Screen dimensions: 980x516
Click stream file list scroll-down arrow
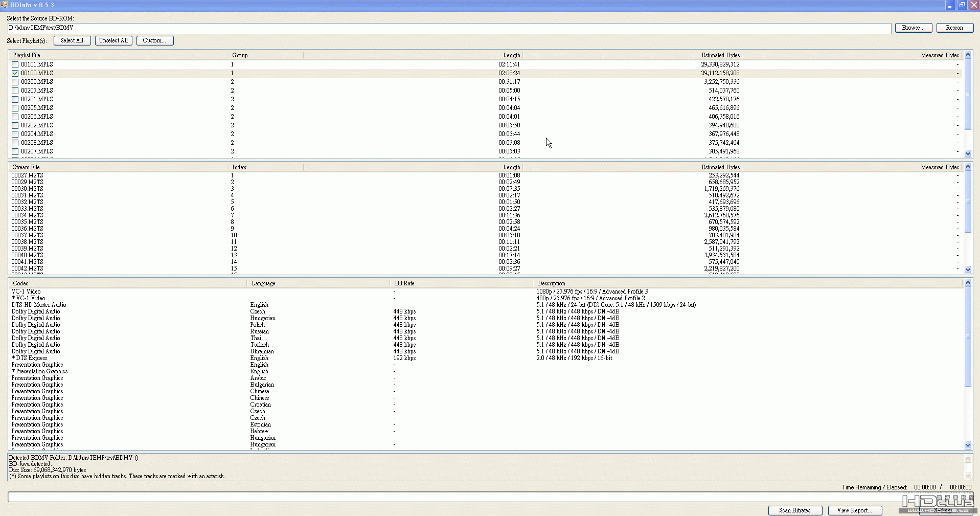coord(968,270)
